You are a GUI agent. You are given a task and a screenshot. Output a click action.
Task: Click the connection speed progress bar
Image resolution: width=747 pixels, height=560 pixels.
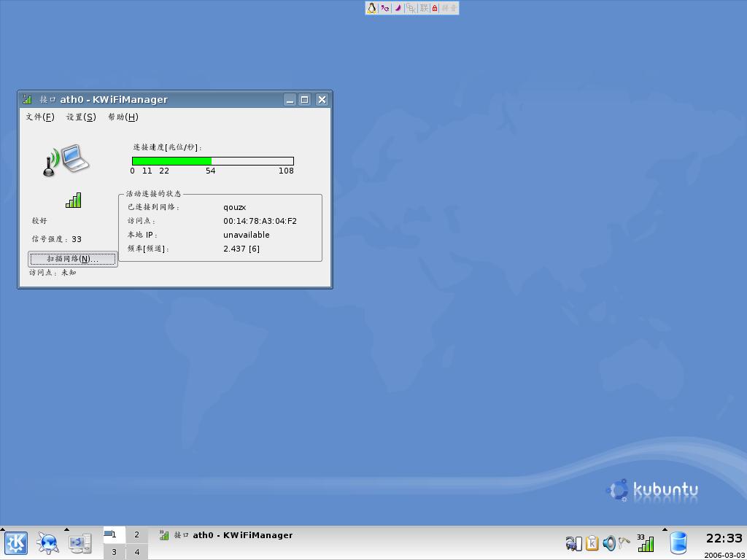pos(213,161)
